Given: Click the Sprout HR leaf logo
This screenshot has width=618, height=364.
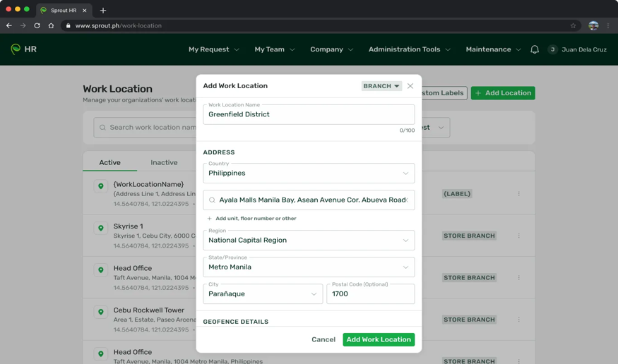Looking at the screenshot, I should tap(16, 49).
